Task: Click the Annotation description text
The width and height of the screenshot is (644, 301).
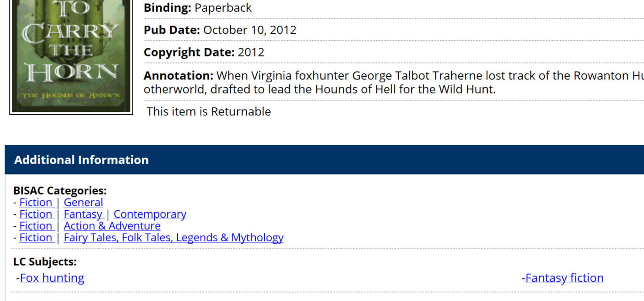Action: [x=320, y=82]
